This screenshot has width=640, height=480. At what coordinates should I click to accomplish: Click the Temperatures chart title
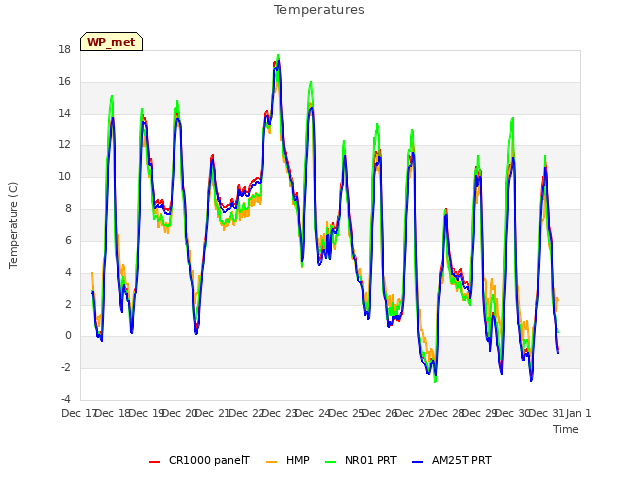pyautogui.click(x=319, y=10)
